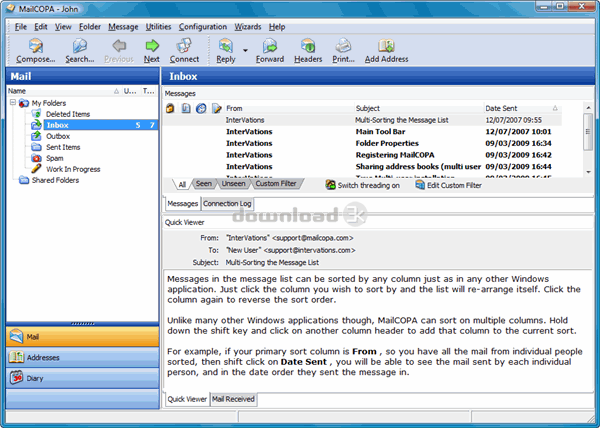Switch to the Quick Viewer tab
The image size is (600, 428).
187,399
